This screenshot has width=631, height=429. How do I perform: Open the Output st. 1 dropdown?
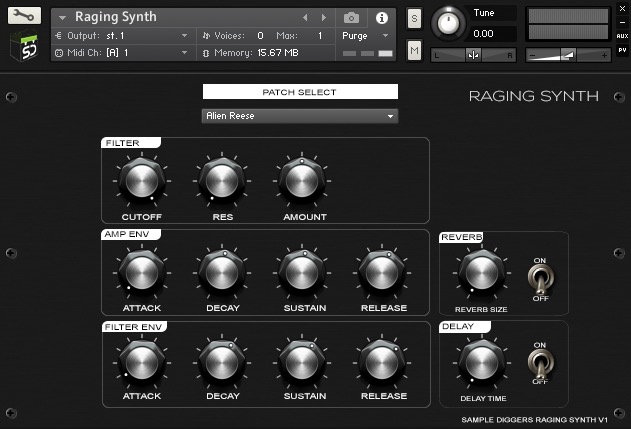coord(124,36)
